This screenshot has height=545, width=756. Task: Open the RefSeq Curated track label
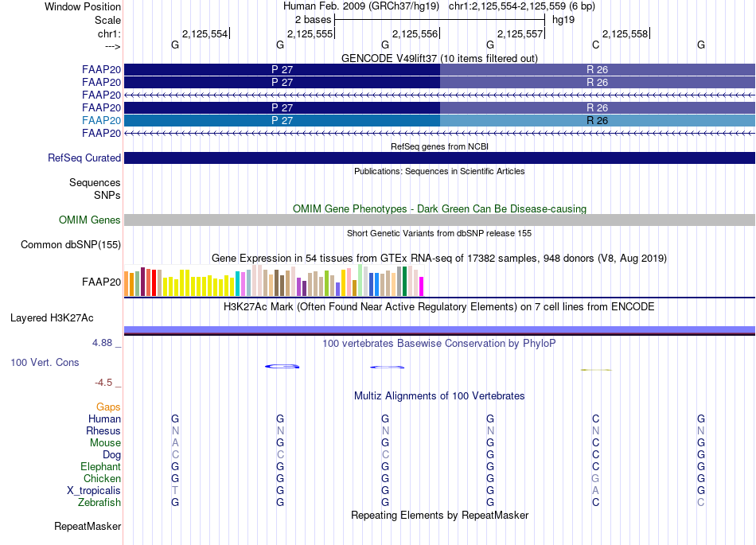[x=84, y=158]
